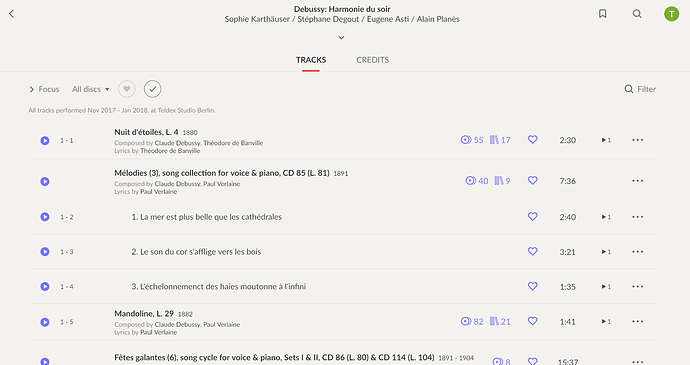Switch to the CREDITS tab

coord(372,60)
